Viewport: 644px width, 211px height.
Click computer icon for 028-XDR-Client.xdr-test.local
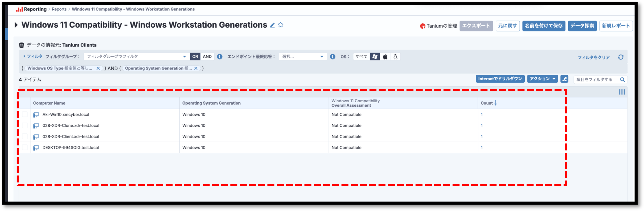36,137
